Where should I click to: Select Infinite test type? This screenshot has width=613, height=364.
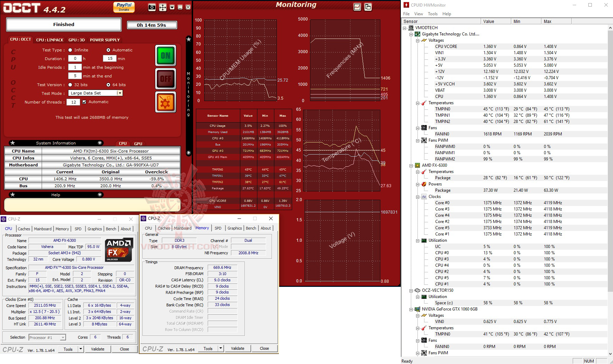[70, 50]
